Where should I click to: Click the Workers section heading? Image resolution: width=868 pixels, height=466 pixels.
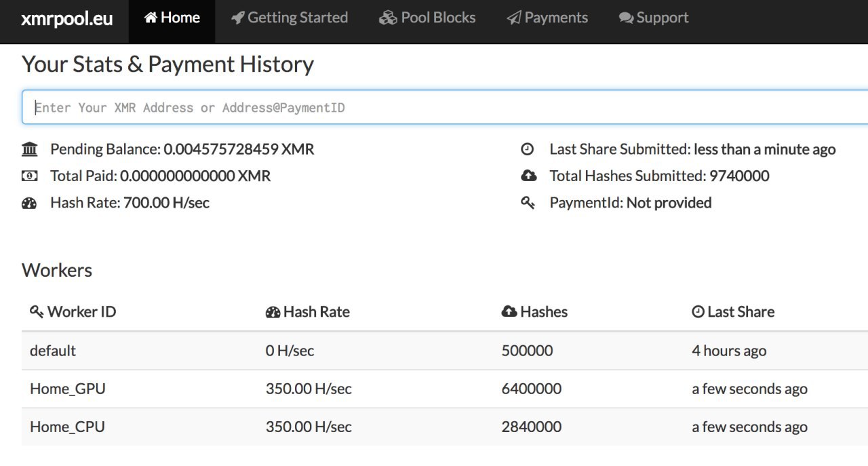[57, 270]
